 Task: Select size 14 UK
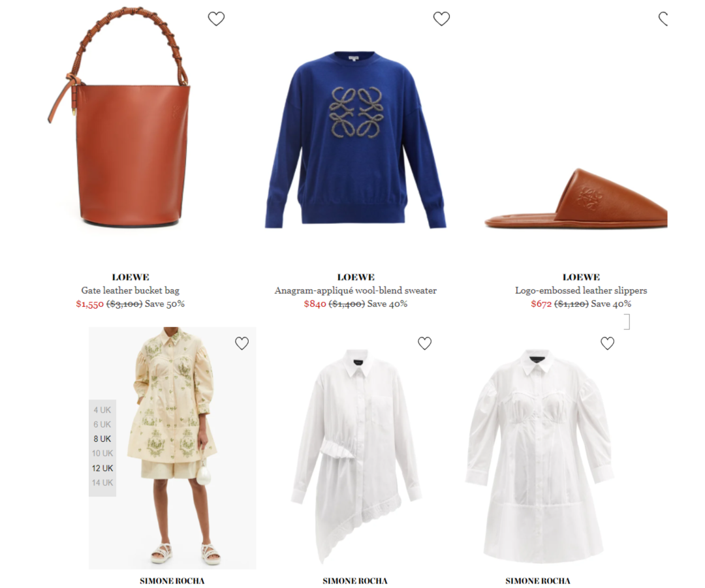click(102, 482)
